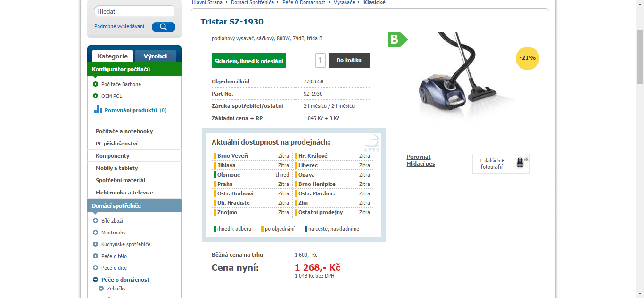Switch to Kategorie tab
The height and width of the screenshot is (298, 644).
point(113,56)
